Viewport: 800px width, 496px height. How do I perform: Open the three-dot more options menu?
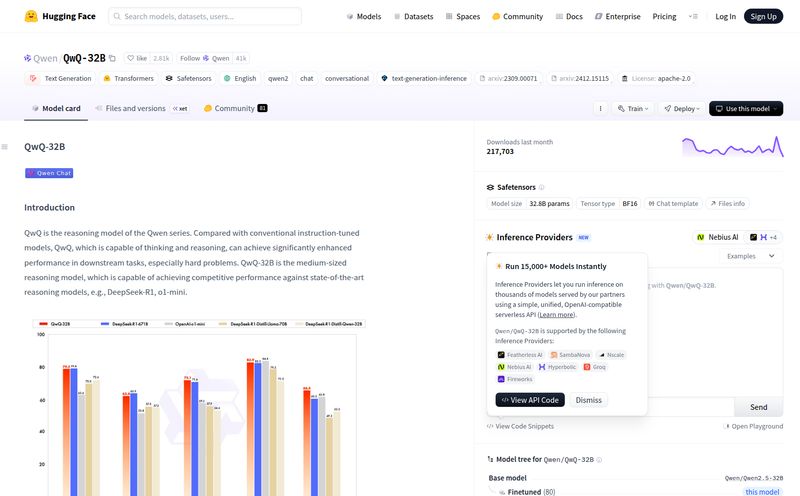click(601, 109)
